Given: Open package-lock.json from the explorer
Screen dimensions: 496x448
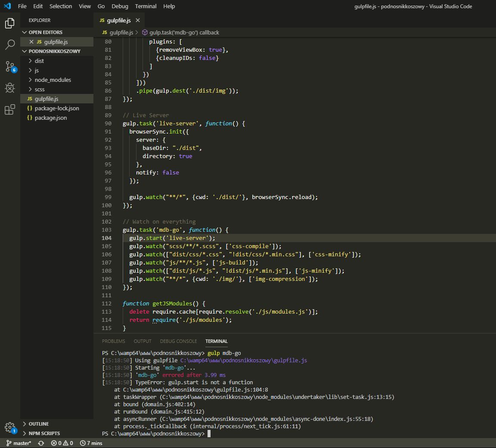Looking at the screenshot, I should 57,108.
